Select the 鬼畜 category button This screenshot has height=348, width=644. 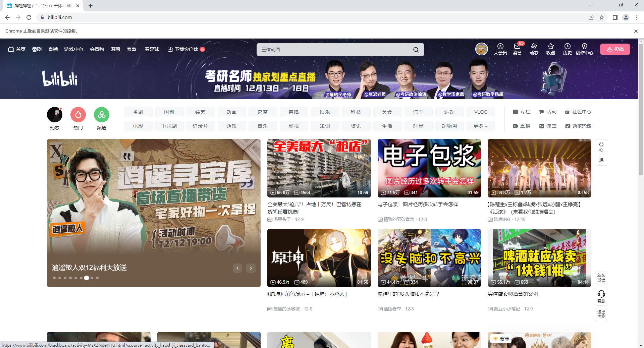(263, 112)
